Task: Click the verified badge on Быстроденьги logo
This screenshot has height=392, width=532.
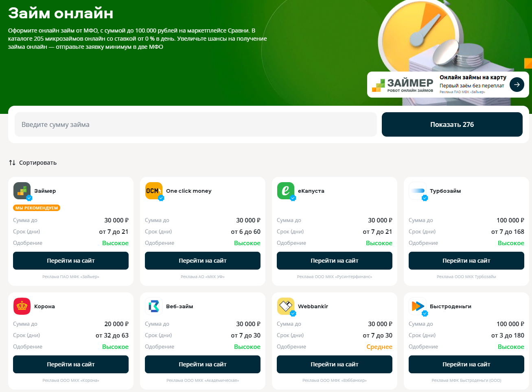Action: pos(425,314)
